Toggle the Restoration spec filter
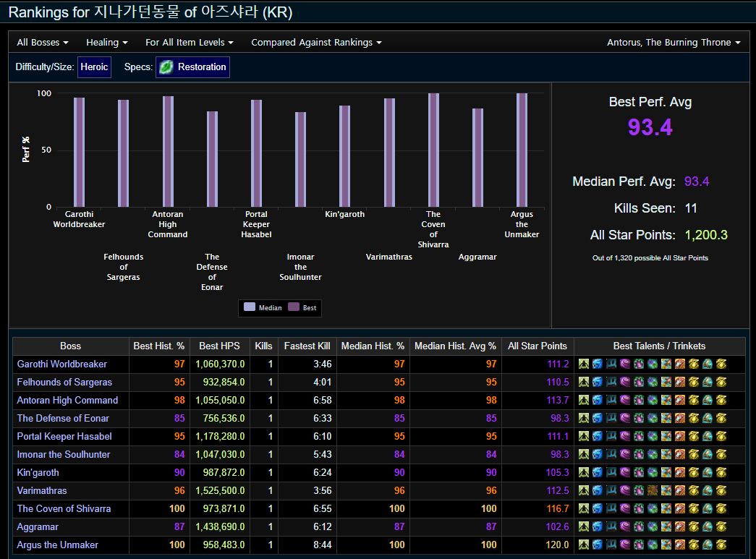This screenshot has width=756, height=559. 193,67
